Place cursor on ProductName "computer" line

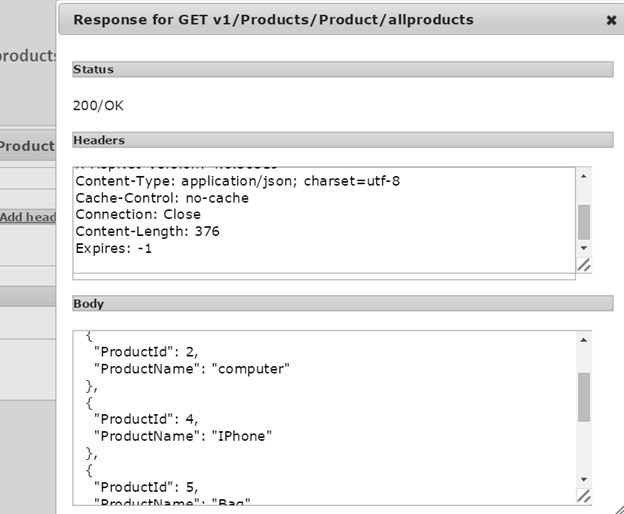coord(191,368)
